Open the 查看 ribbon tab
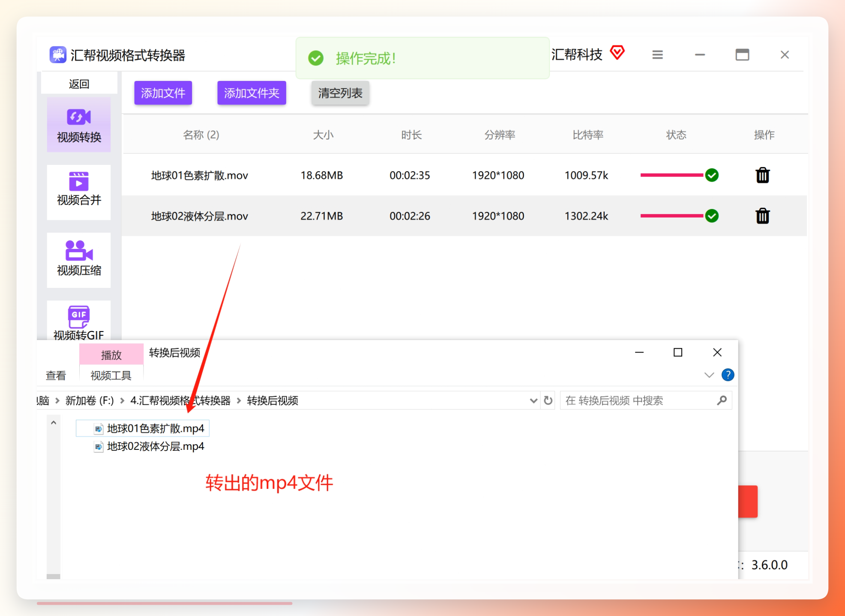This screenshot has height=616, width=845. (x=56, y=376)
